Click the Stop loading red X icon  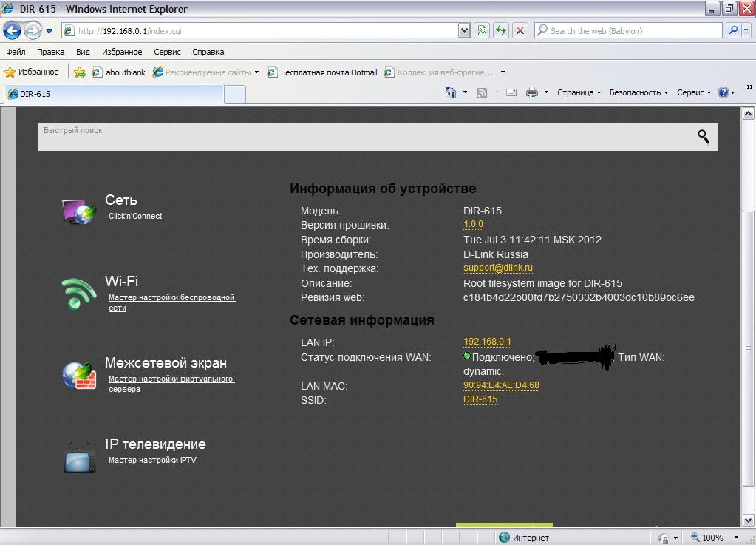[520, 31]
